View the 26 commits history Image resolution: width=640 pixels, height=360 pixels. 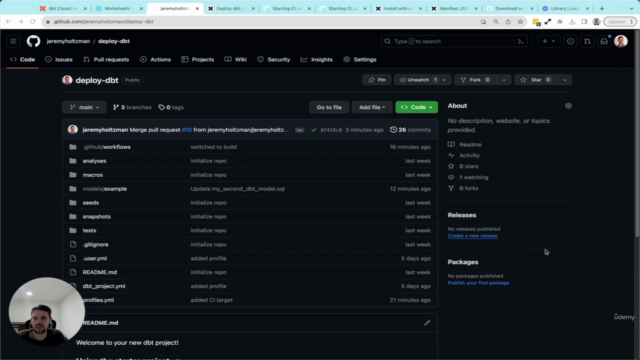point(410,130)
